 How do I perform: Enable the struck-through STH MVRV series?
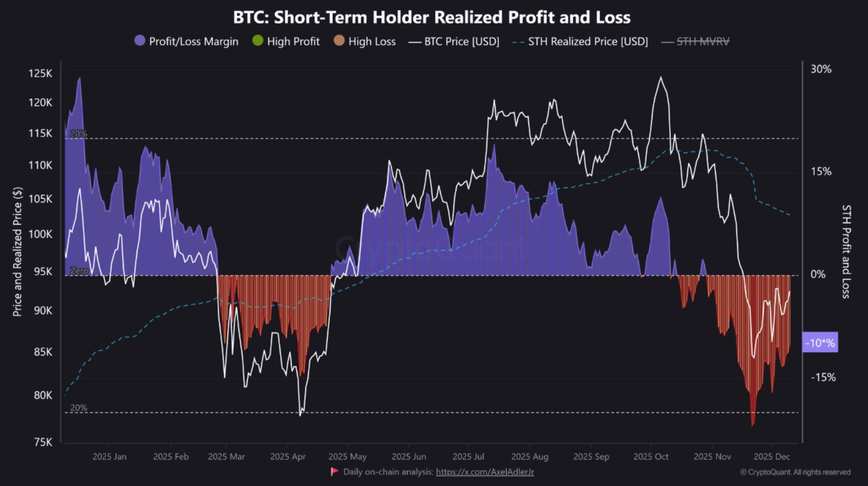point(703,41)
